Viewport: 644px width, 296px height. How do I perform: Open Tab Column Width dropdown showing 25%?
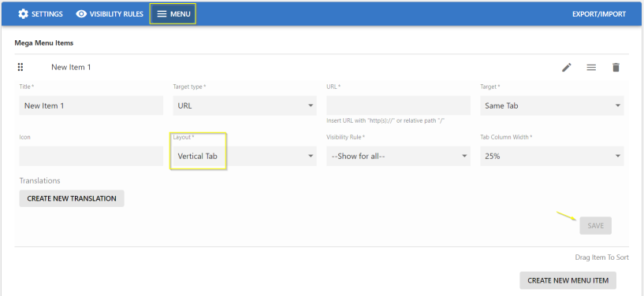pyautogui.click(x=552, y=156)
